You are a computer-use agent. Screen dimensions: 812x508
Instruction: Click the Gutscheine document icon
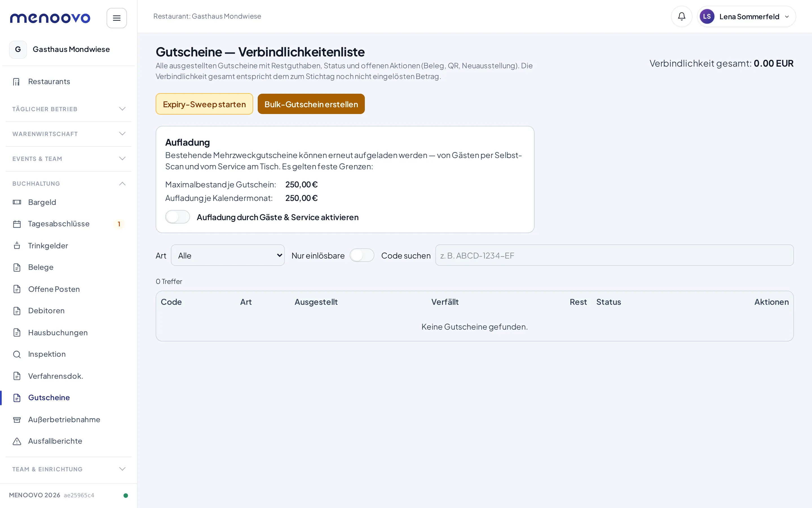17,398
